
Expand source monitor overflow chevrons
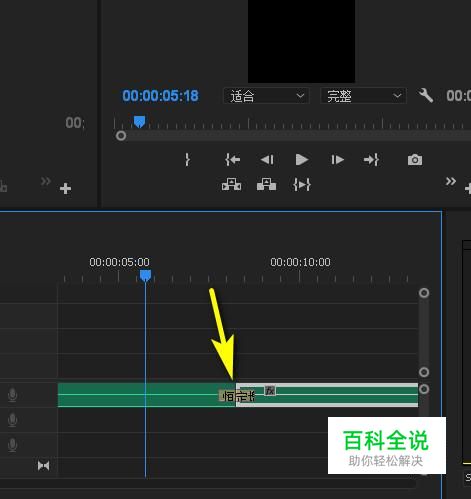pos(46,181)
